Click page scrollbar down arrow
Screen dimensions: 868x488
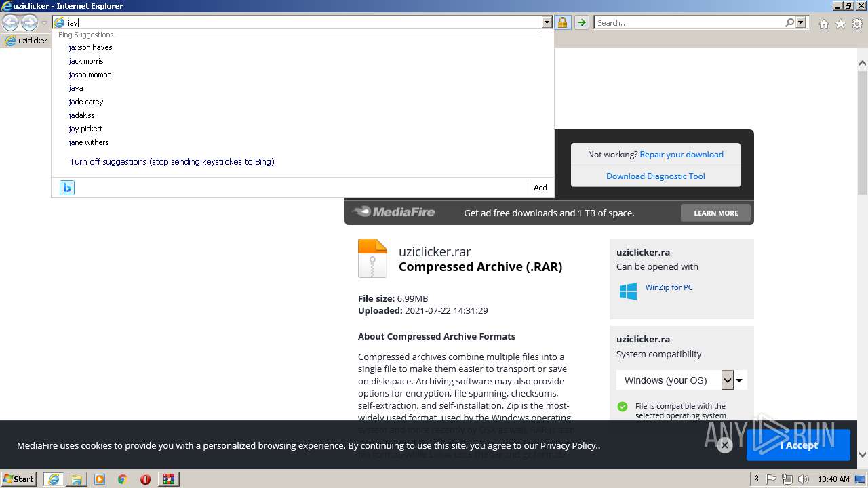(x=862, y=455)
